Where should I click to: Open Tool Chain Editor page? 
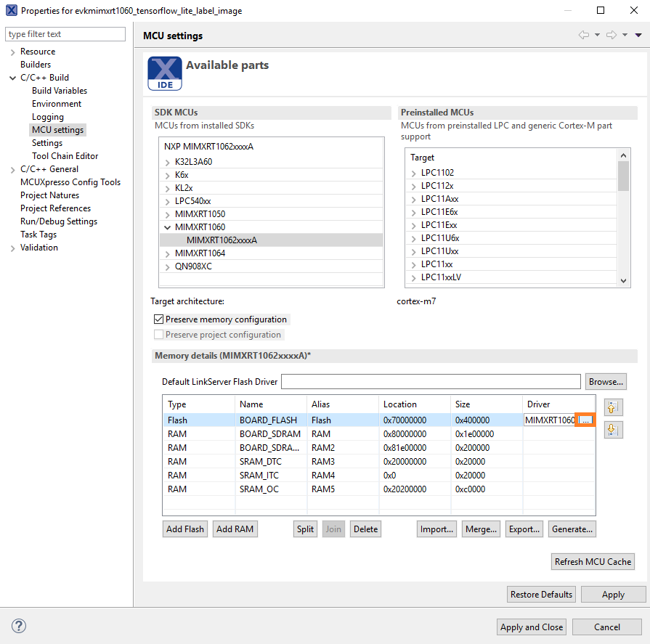pos(65,156)
